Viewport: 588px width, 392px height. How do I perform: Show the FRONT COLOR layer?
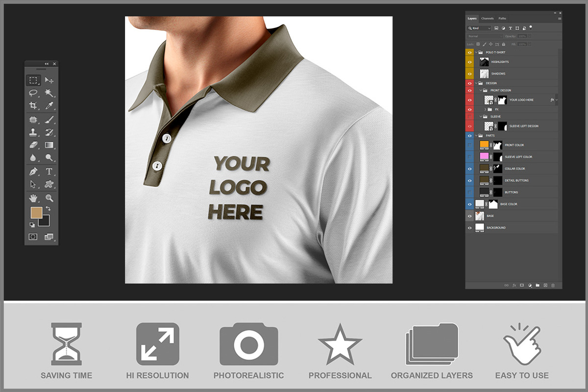pyautogui.click(x=470, y=145)
